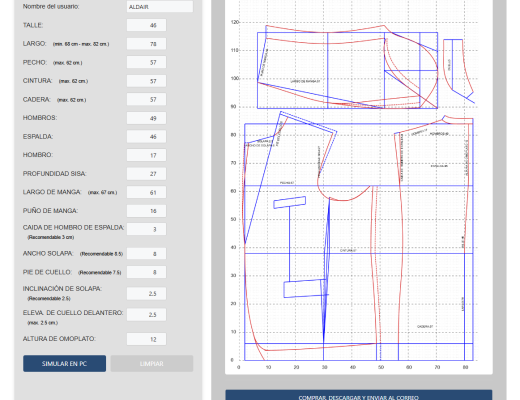Image resolution: width=520 pixels, height=400 pixels.
Task: Click the PIE DE CUELLO field
Action: point(146,272)
